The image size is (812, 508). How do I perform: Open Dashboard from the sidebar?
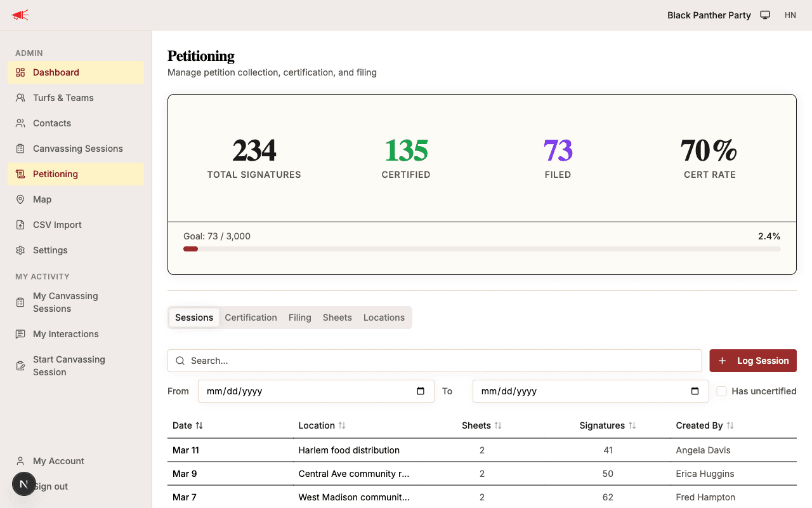(x=76, y=72)
